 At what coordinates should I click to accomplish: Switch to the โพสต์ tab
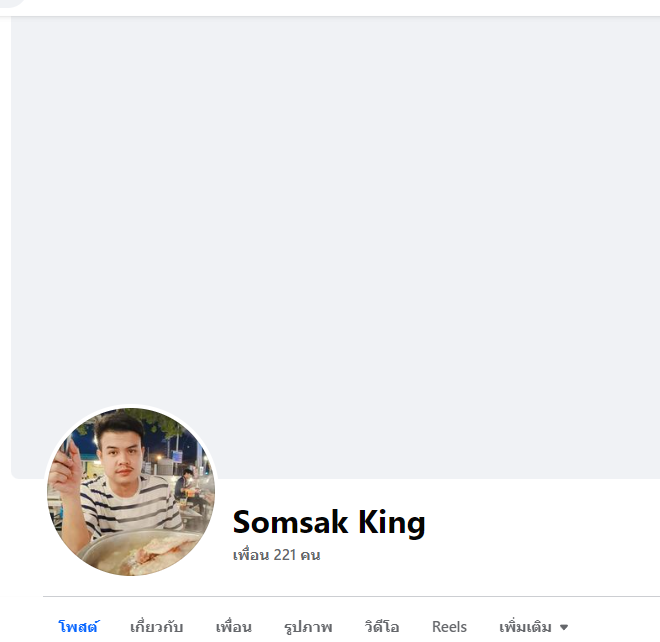78,627
